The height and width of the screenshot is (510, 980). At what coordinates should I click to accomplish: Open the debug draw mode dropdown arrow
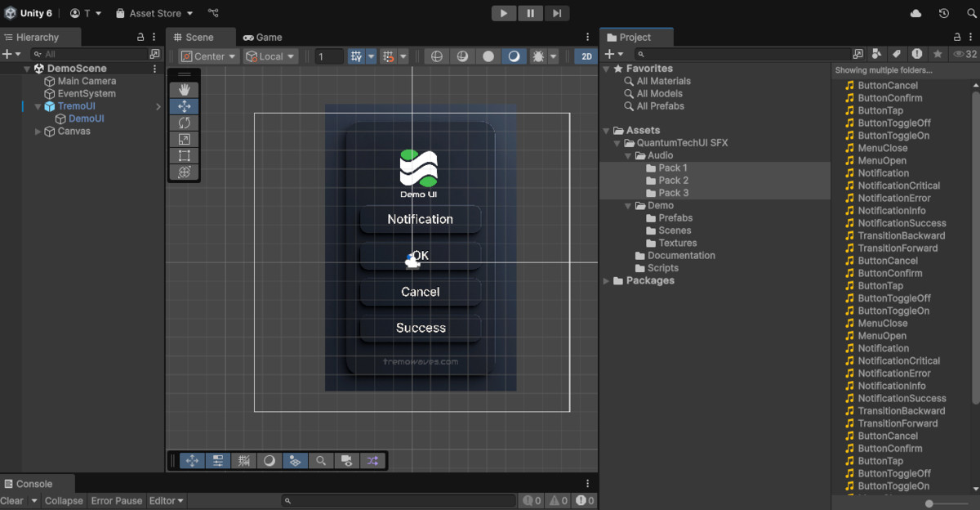[x=554, y=56]
